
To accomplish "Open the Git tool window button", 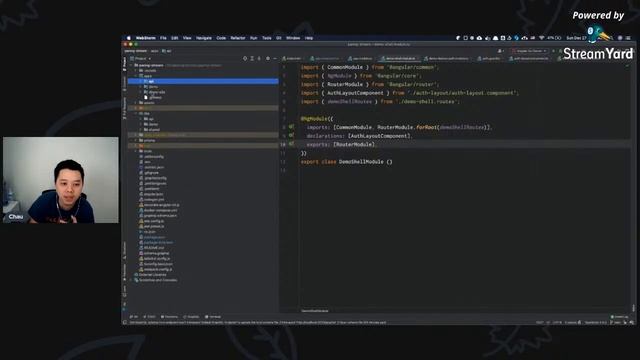I will [x=134, y=317].
